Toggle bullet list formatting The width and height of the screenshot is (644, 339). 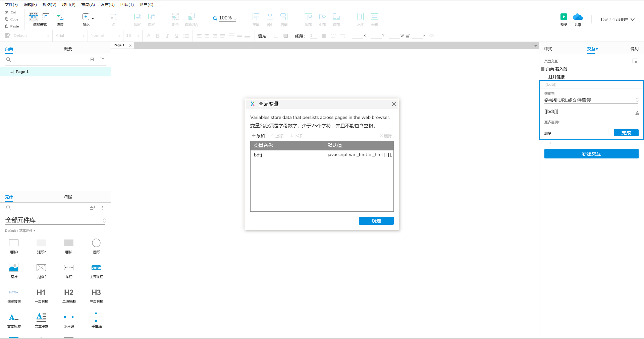pyautogui.click(x=186, y=36)
